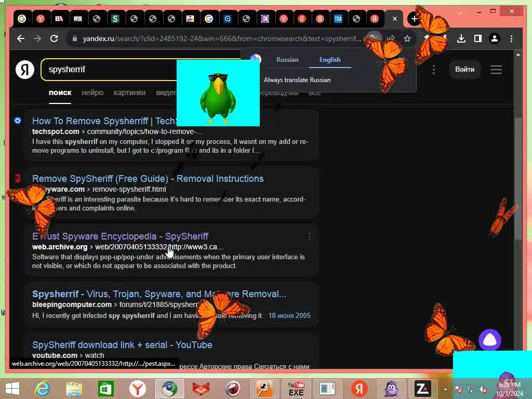Viewport: 532px width, 399px height.
Task: Open E Trust Spyware Encyclopedia - SpySheriff link
Action: coord(120,236)
